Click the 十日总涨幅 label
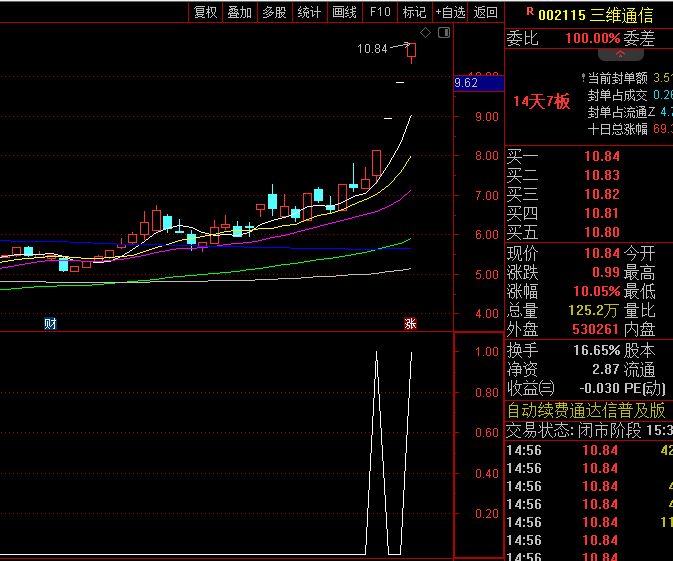673x561 pixels. [x=618, y=129]
